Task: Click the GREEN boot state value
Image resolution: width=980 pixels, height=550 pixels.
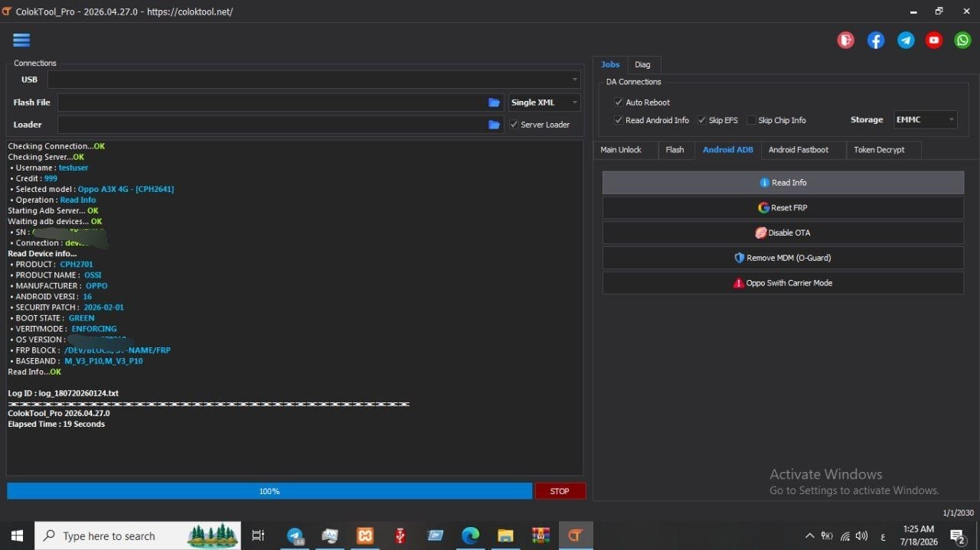Action: pyautogui.click(x=81, y=317)
